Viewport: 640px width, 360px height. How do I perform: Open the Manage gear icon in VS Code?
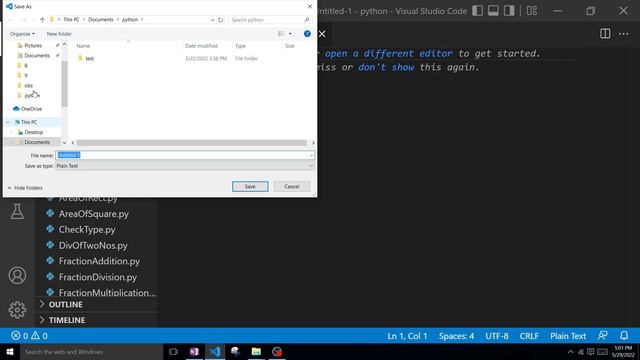pos(17,310)
